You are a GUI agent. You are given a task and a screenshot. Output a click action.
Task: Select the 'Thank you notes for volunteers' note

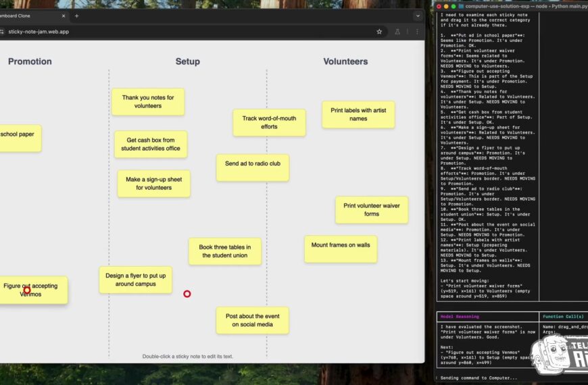[x=147, y=101]
